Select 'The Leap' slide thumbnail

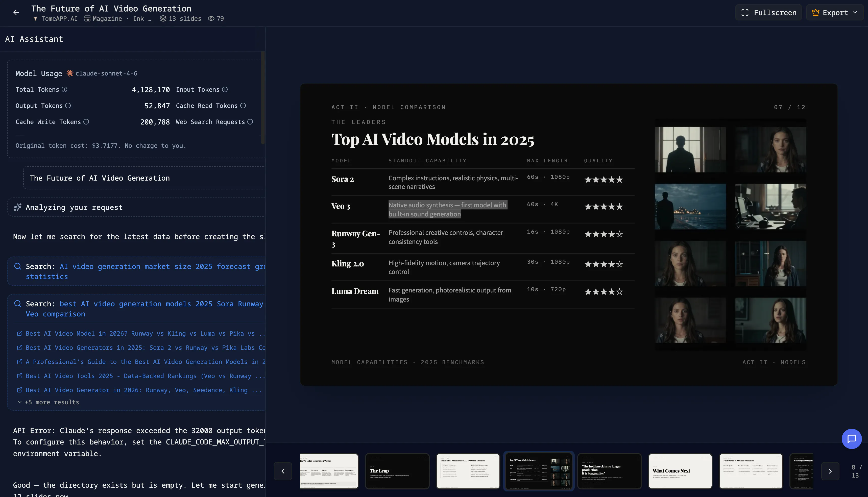[397, 471]
